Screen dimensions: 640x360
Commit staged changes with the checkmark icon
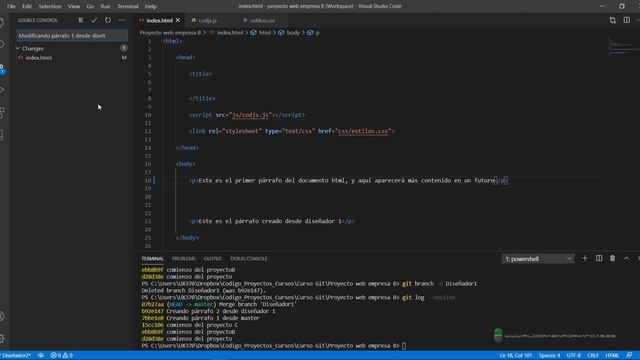click(94, 20)
